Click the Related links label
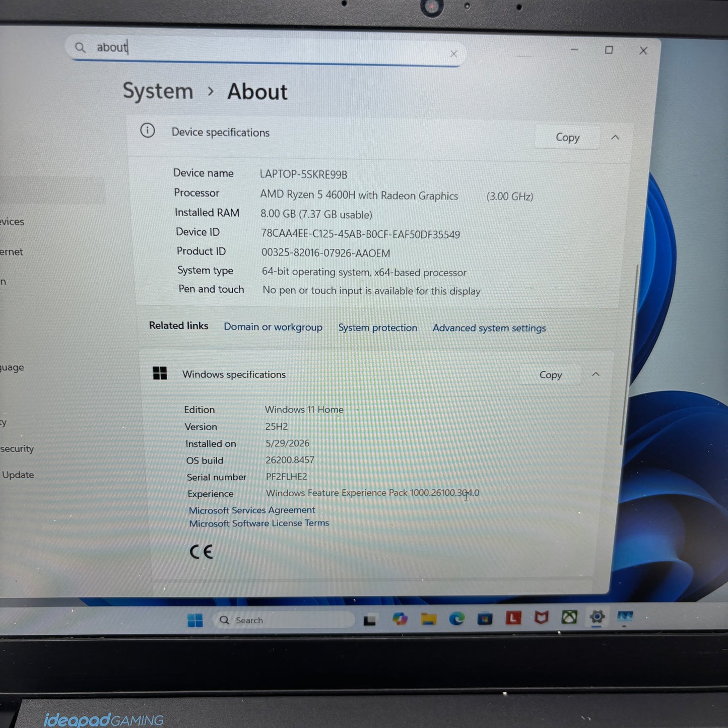Screen dimensions: 728x728 click(178, 325)
